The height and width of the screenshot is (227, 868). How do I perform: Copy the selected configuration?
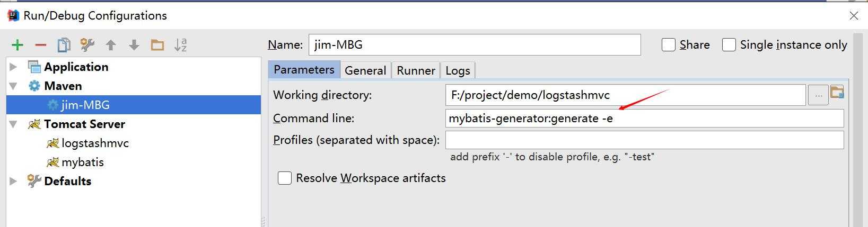64,46
